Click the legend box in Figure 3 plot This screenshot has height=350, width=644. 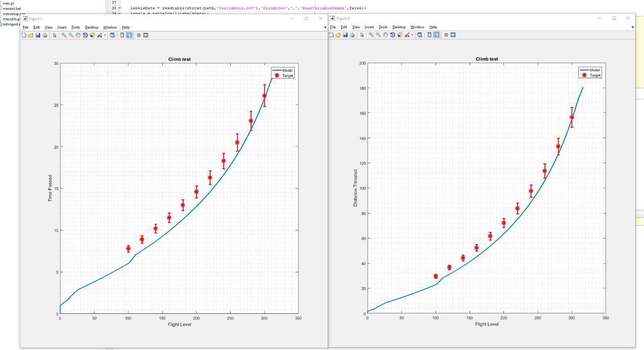590,72
